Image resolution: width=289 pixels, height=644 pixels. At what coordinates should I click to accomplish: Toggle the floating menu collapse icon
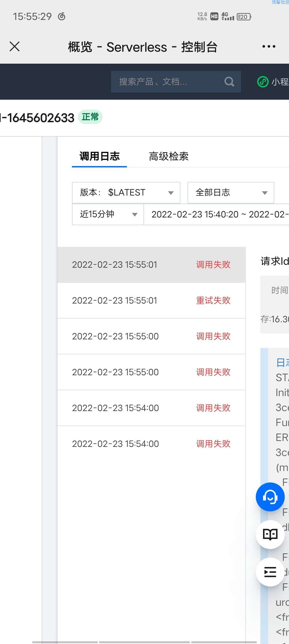pyautogui.click(x=270, y=572)
